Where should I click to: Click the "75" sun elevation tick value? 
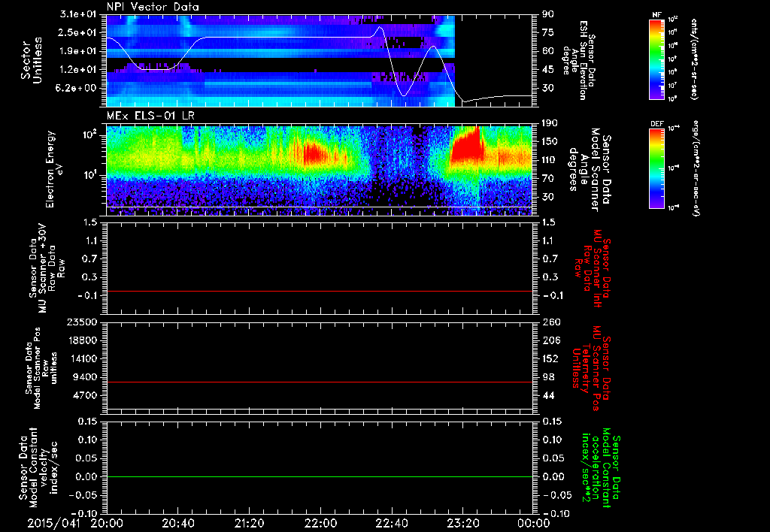coord(548,32)
